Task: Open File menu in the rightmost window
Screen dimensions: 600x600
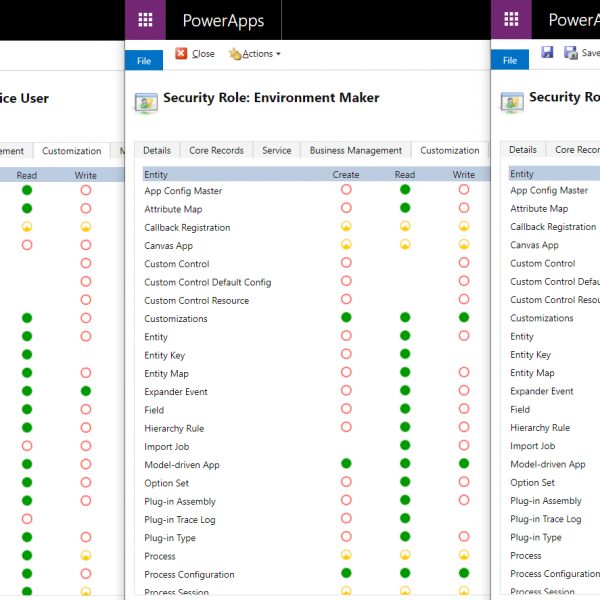Action: click(510, 60)
